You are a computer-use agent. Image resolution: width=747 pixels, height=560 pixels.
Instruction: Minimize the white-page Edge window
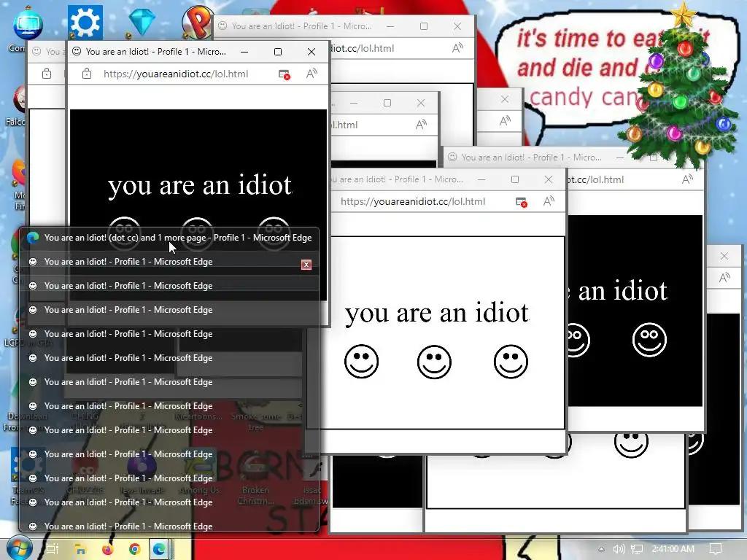point(481,179)
